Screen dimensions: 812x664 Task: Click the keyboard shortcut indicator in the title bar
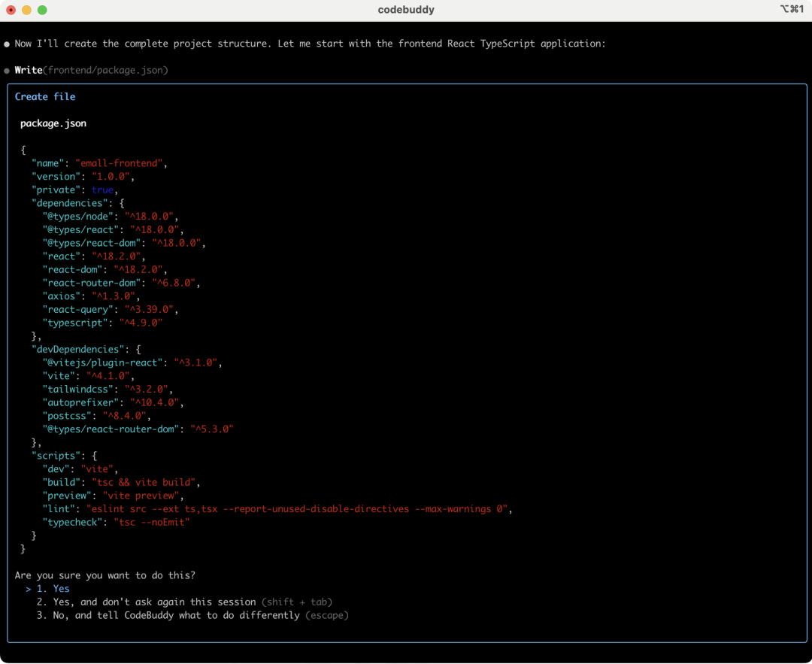pyautogui.click(x=792, y=9)
